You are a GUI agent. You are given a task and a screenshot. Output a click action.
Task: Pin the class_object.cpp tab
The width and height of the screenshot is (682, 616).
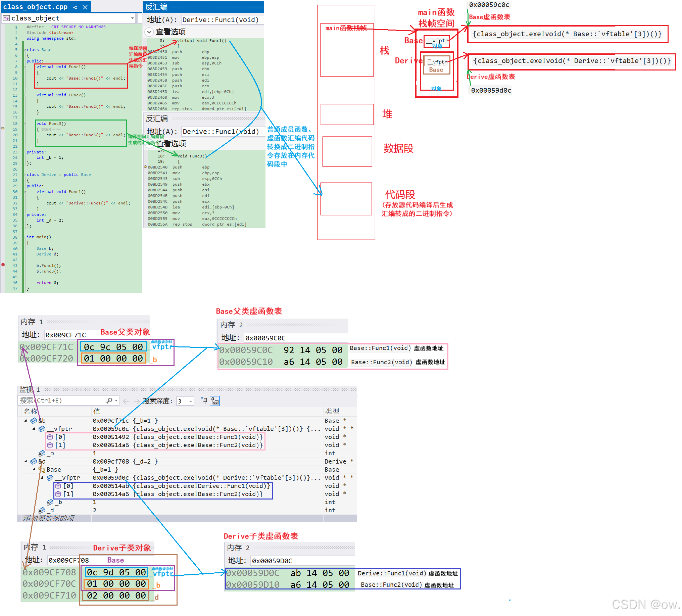coord(75,7)
